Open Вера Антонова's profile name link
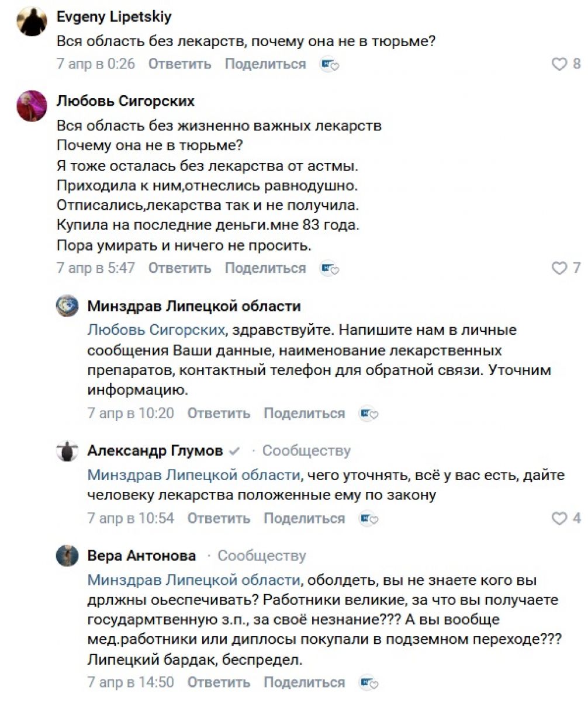The image size is (588, 701). click(x=141, y=556)
